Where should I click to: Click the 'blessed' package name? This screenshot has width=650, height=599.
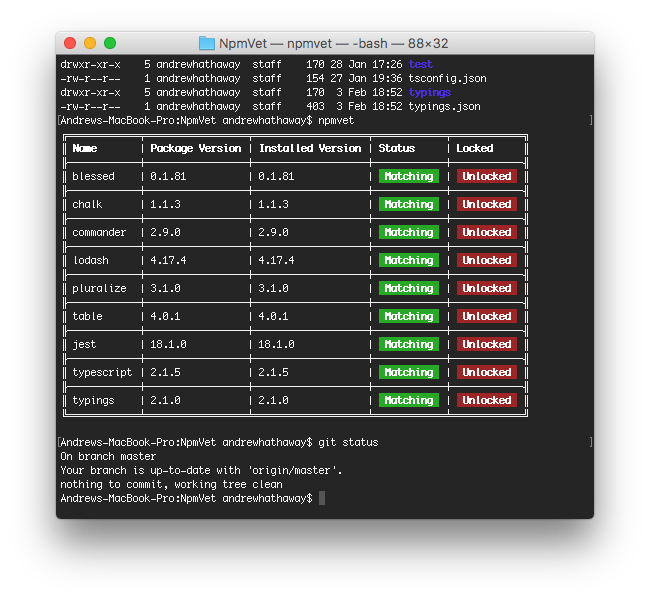pos(93,176)
